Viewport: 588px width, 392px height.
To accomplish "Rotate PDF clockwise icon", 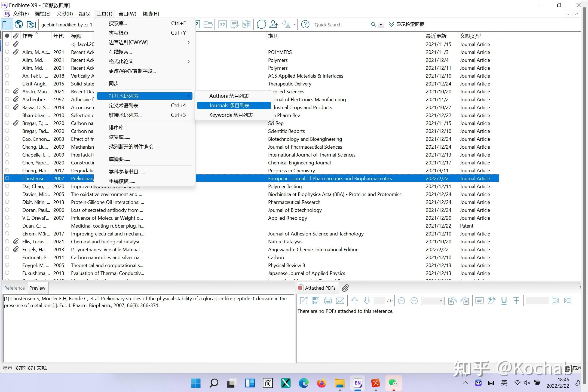I will pos(465,301).
